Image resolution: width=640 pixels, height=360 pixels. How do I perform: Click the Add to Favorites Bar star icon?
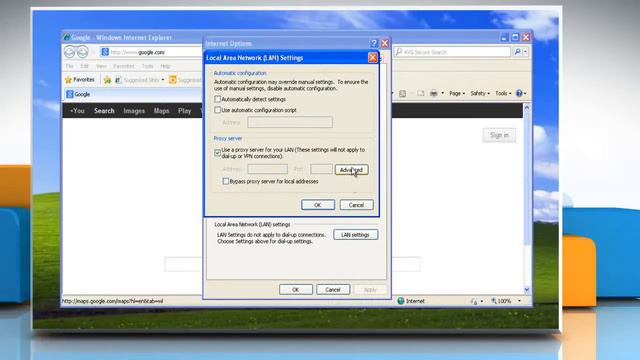tap(107, 80)
